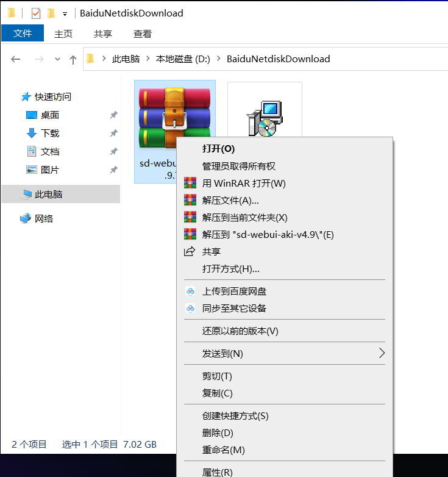448x477 pixels.
Task: Choose 还原以前的版本(V) menu entry
Action: 285,331
